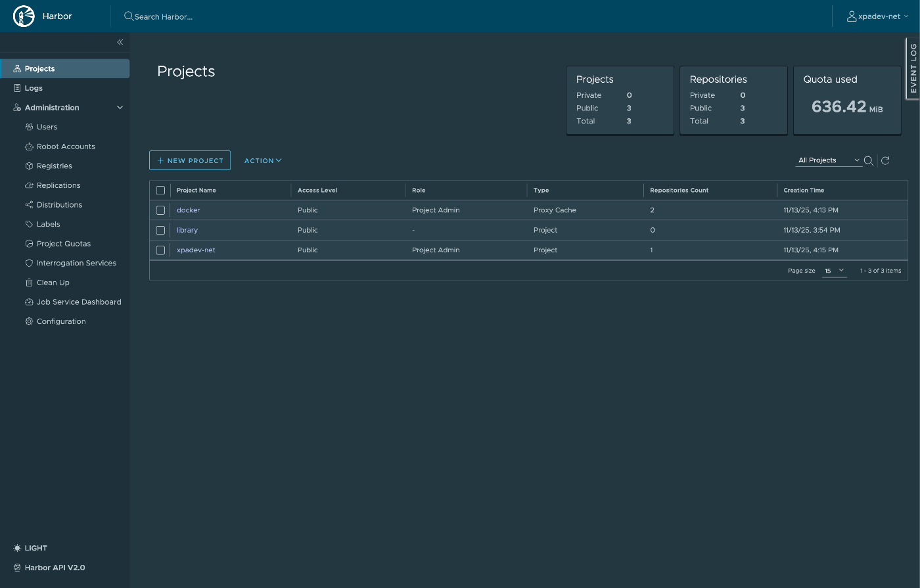Click the Distributions share icon
The image size is (920, 588).
(29, 205)
